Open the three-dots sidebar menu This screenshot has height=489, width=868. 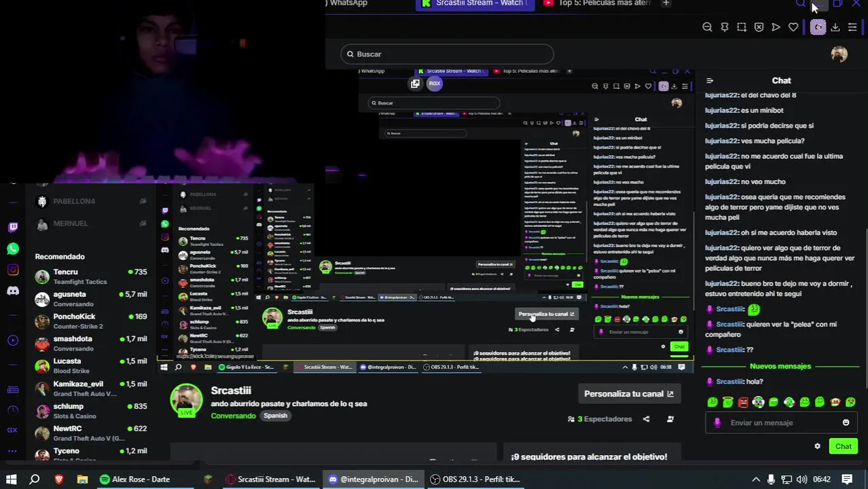pyautogui.click(x=13, y=451)
